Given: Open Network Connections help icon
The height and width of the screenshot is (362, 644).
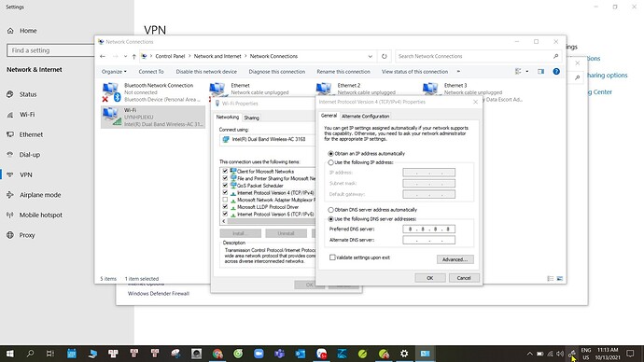Looking at the screenshot, I should [x=556, y=72].
